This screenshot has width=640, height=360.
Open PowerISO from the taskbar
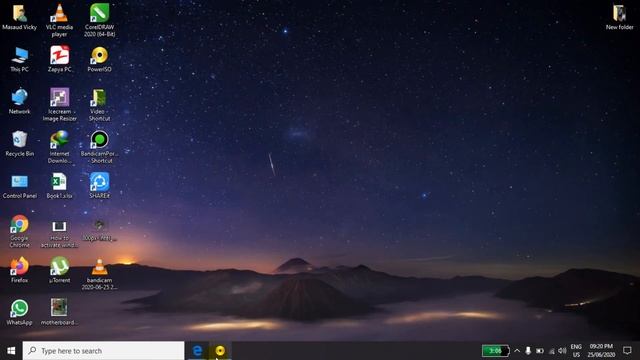(x=220, y=351)
